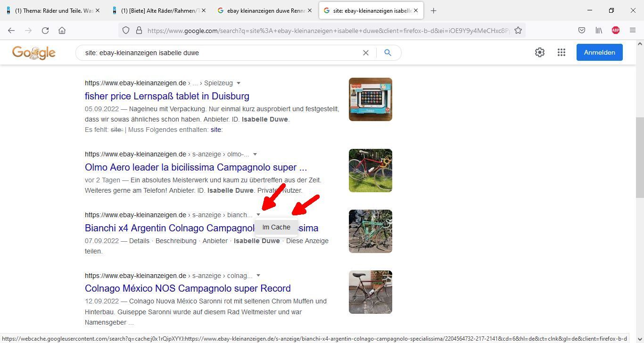Clear the search box with X
The height and width of the screenshot is (343, 644).
pos(365,53)
